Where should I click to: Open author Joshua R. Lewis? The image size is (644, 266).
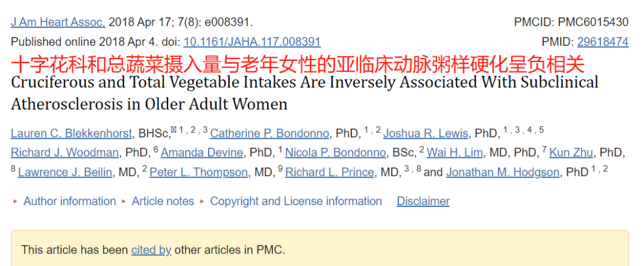[426, 134]
